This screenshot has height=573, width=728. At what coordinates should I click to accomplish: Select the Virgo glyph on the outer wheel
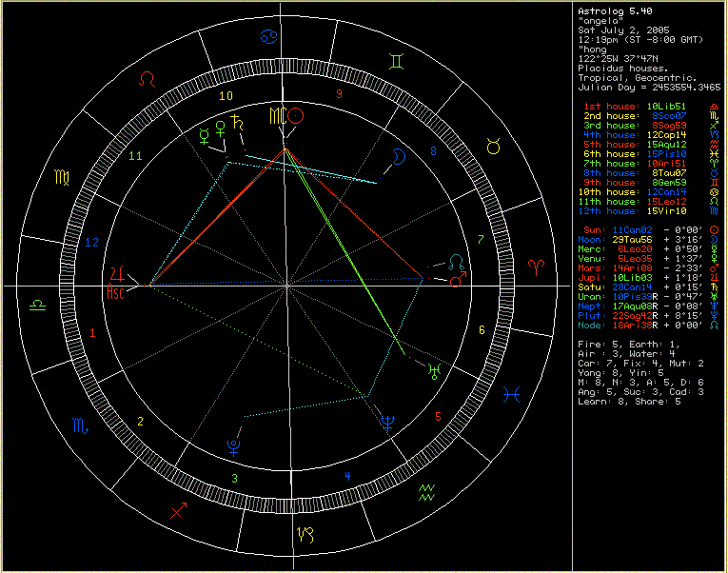pos(62,177)
